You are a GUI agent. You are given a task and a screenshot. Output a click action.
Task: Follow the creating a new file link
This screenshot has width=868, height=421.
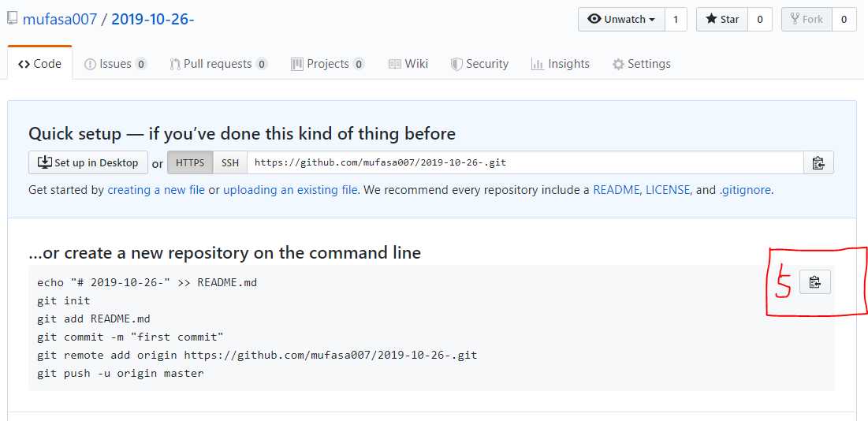(156, 190)
